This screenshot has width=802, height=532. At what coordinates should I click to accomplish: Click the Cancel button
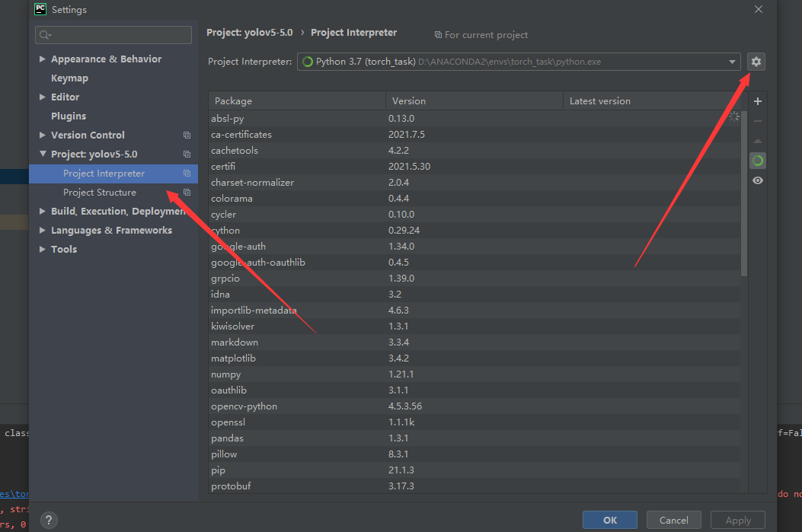(x=673, y=521)
